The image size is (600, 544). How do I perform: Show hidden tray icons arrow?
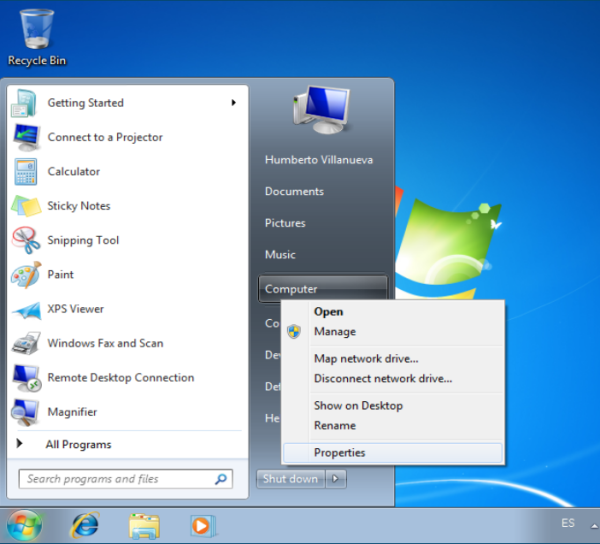594,526
